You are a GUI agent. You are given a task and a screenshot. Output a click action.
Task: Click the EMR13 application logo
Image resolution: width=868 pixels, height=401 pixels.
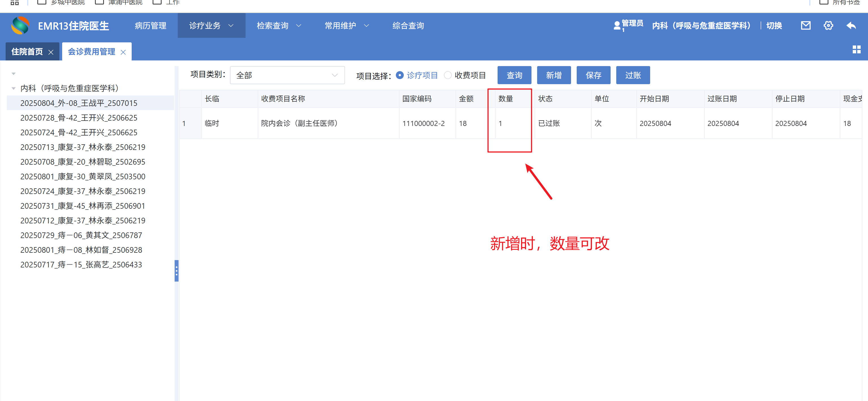[x=20, y=26]
